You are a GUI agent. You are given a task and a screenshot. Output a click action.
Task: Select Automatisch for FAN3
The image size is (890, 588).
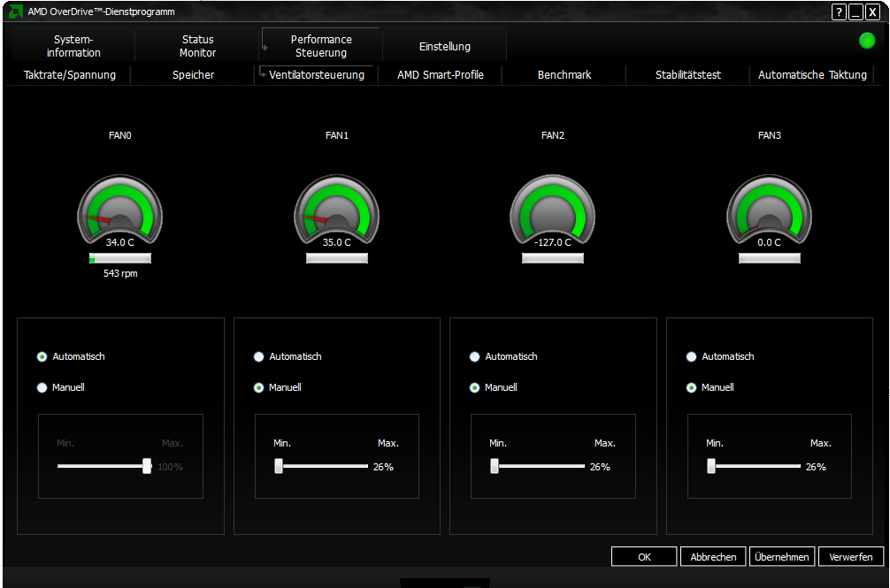pyautogui.click(x=691, y=356)
